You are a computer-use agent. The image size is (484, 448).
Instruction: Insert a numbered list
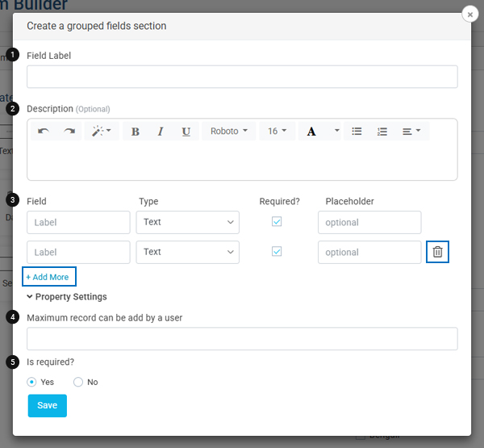(x=382, y=132)
